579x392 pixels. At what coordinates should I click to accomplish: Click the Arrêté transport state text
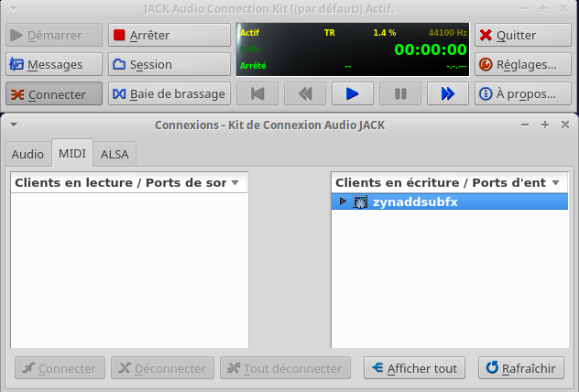(x=253, y=66)
